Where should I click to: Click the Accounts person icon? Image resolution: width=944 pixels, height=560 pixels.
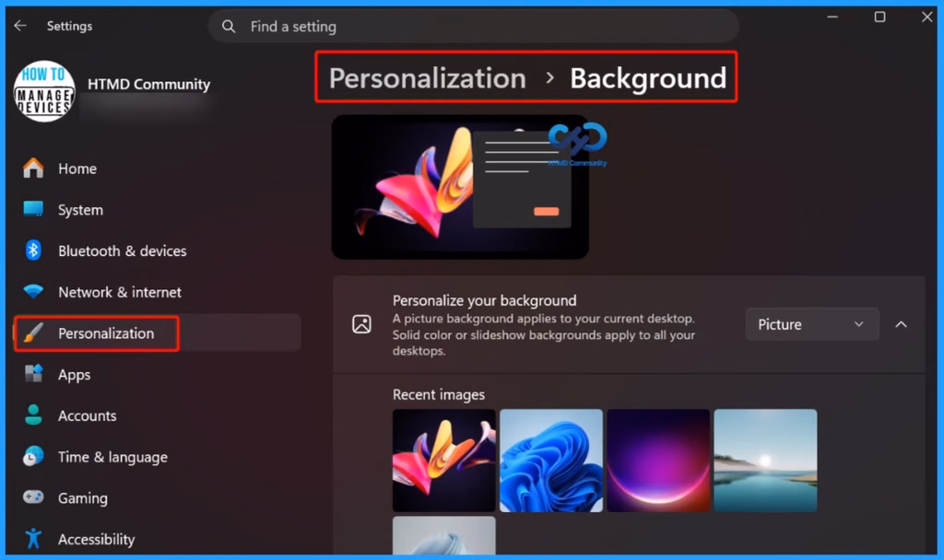click(33, 415)
